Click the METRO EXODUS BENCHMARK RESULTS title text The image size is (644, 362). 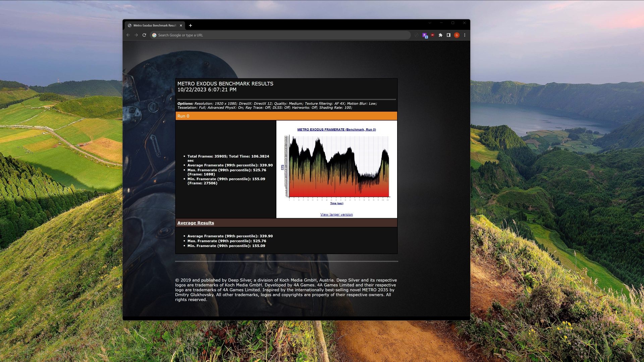225,84
